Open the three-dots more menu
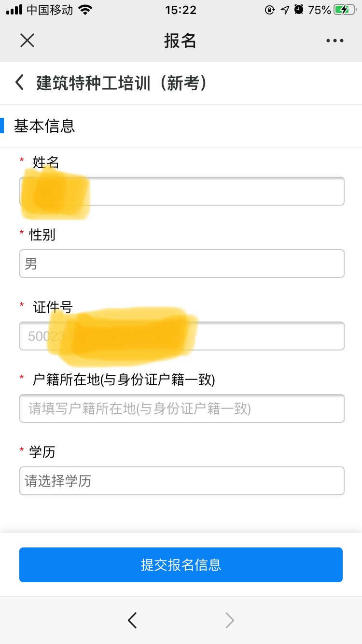The image size is (362, 644). pos(334,41)
